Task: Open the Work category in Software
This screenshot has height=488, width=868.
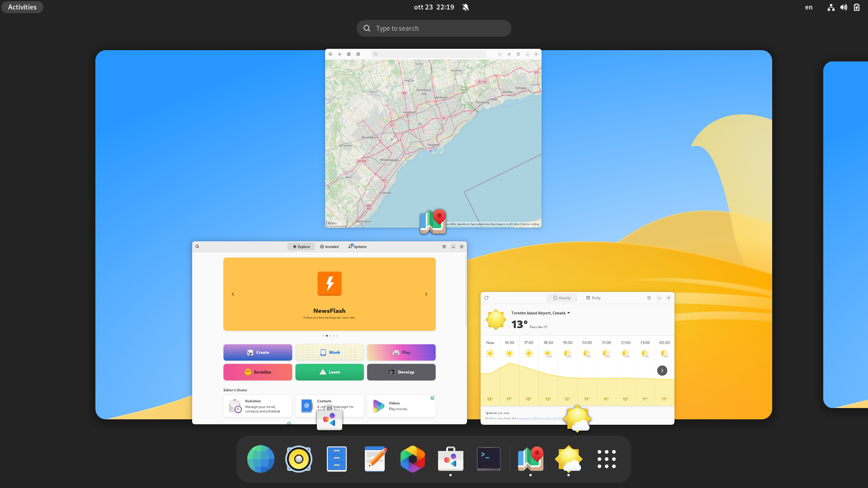Action: [330, 352]
